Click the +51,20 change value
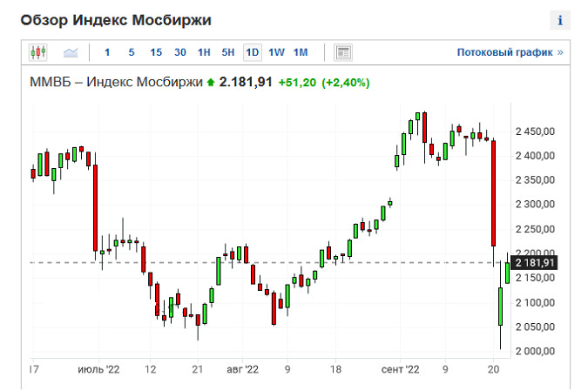This screenshot has width=588, height=391. pyautogui.click(x=297, y=83)
